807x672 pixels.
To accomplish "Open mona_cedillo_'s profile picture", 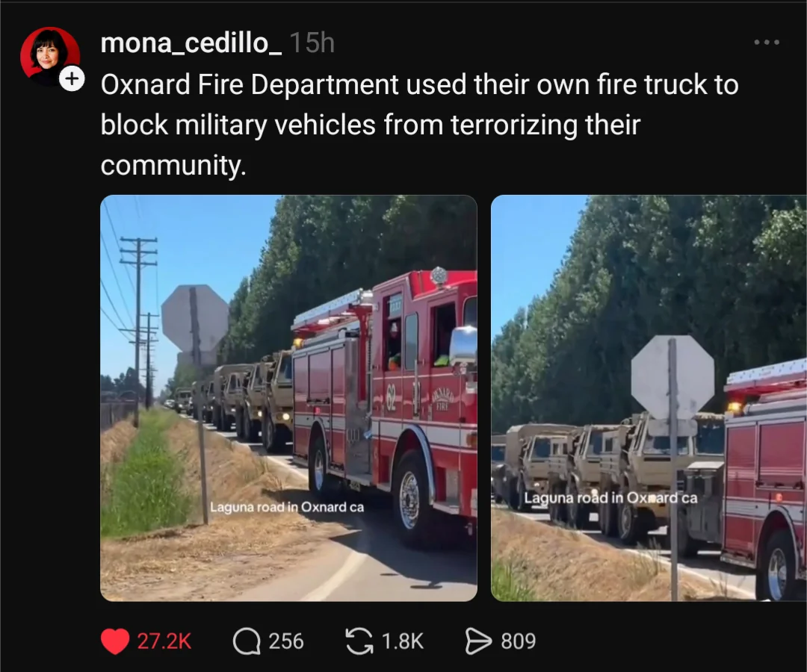I will (49, 55).
